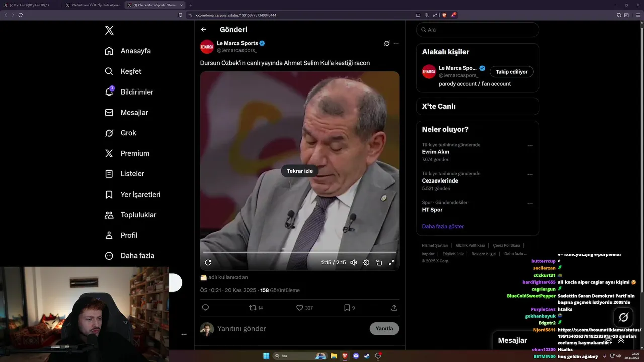Open the Mesajlar drawer at bottom
Viewport: 644px width, 362px height.
pyautogui.click(x=512, y=340)
